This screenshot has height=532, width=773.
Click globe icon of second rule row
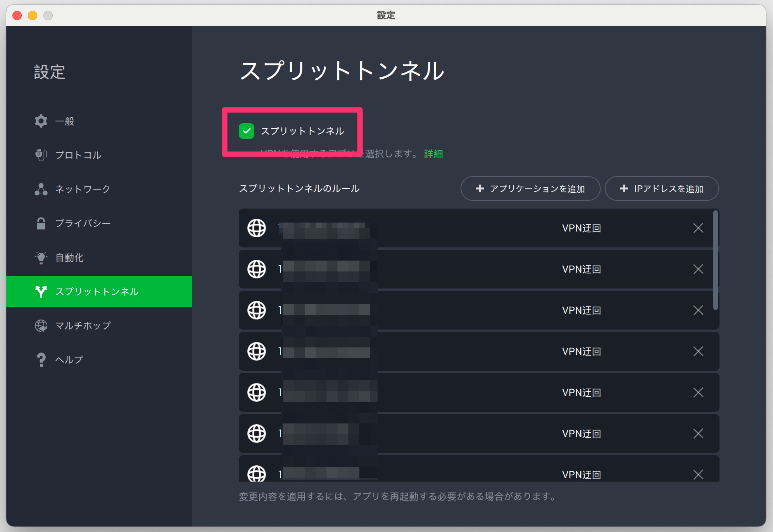tap(257, 269)
